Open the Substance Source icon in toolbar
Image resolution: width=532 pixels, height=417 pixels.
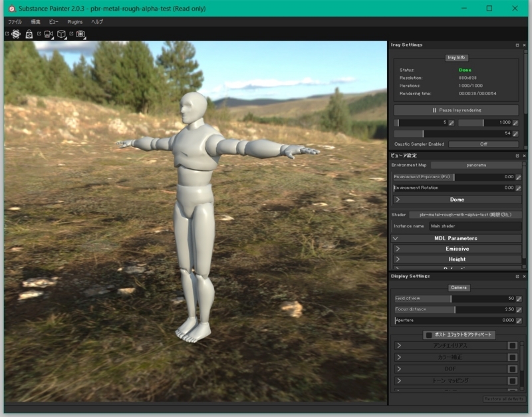16,34
